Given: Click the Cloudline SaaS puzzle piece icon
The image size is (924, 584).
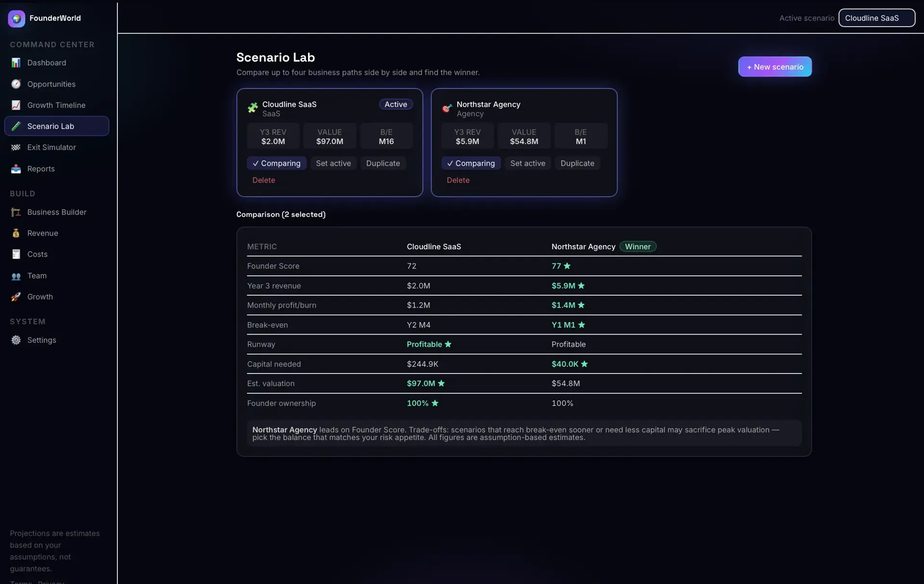Looking at the screenshot, I should tap(253, 108).
